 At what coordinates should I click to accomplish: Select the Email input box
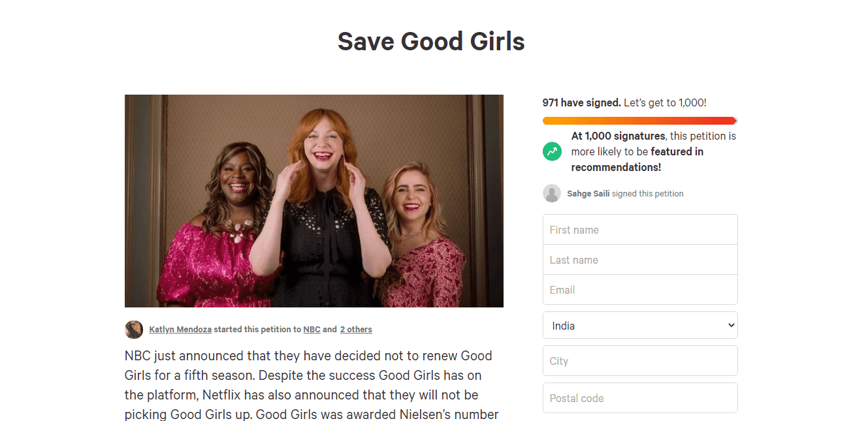tap(640, 290)
